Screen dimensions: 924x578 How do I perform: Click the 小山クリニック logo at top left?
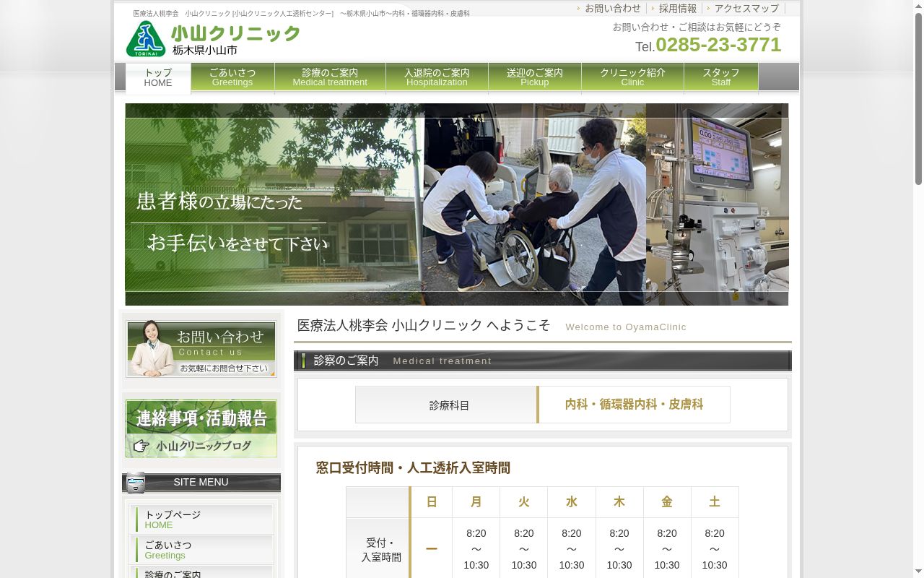point(213,39)
